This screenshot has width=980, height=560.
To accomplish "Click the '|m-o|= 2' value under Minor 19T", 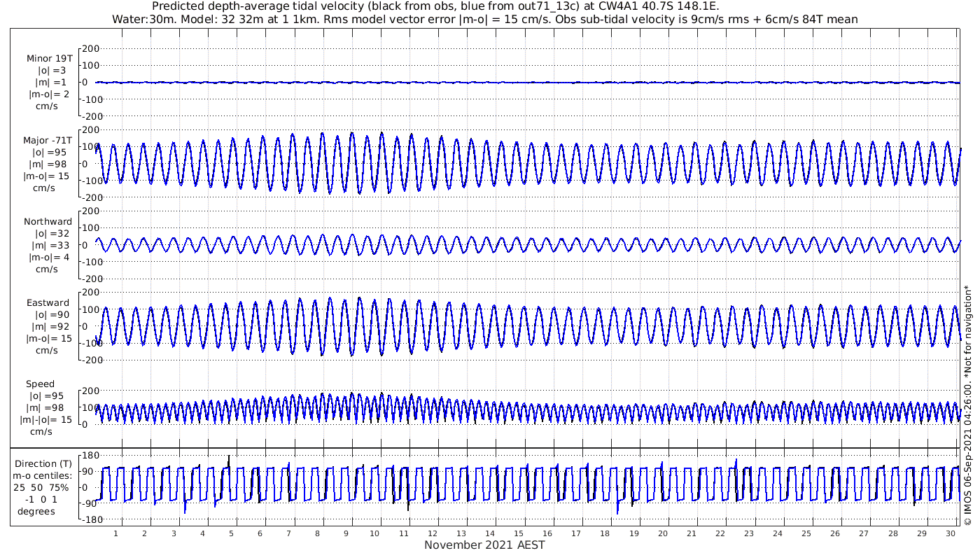I will click(49, 94).
